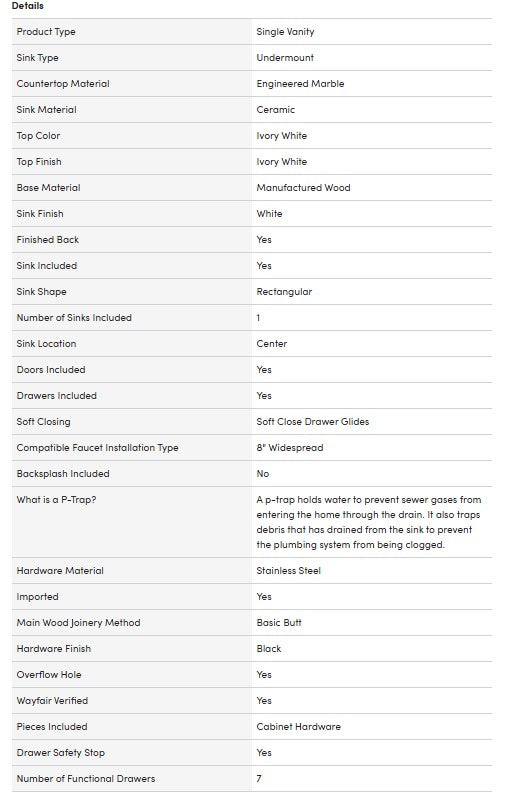The width and height of the screenshot is (516, 795).
Task: Select the Wayfair Verified row label
Action: point(52,701)
